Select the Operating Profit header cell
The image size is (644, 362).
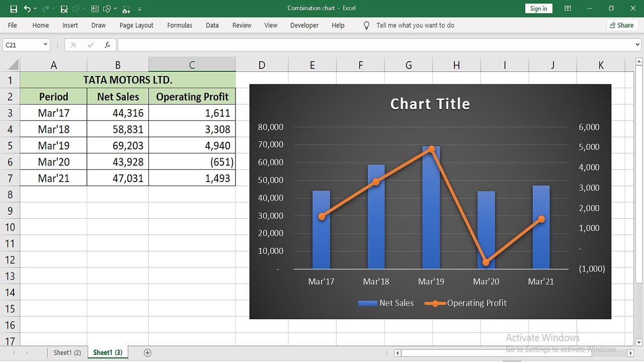pos(192,97)
